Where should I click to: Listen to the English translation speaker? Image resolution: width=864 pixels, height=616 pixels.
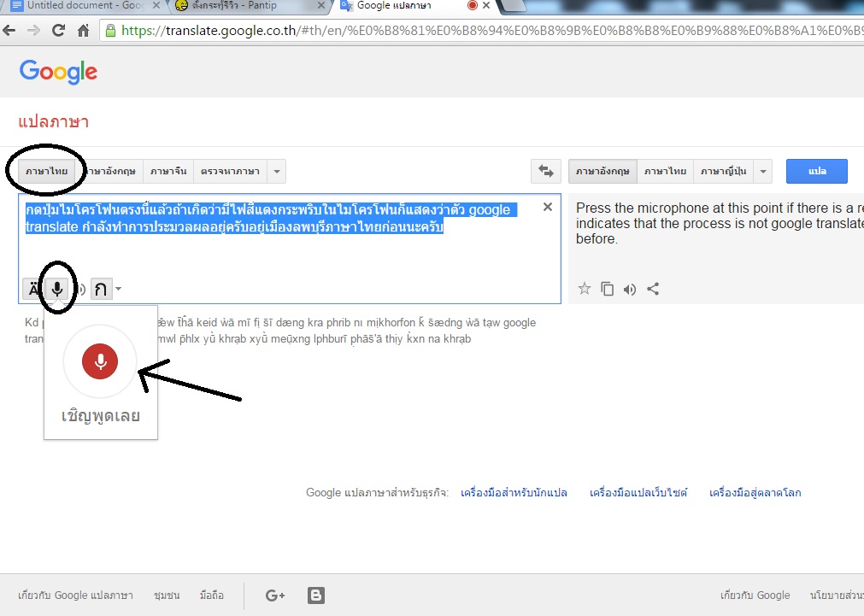629,290
